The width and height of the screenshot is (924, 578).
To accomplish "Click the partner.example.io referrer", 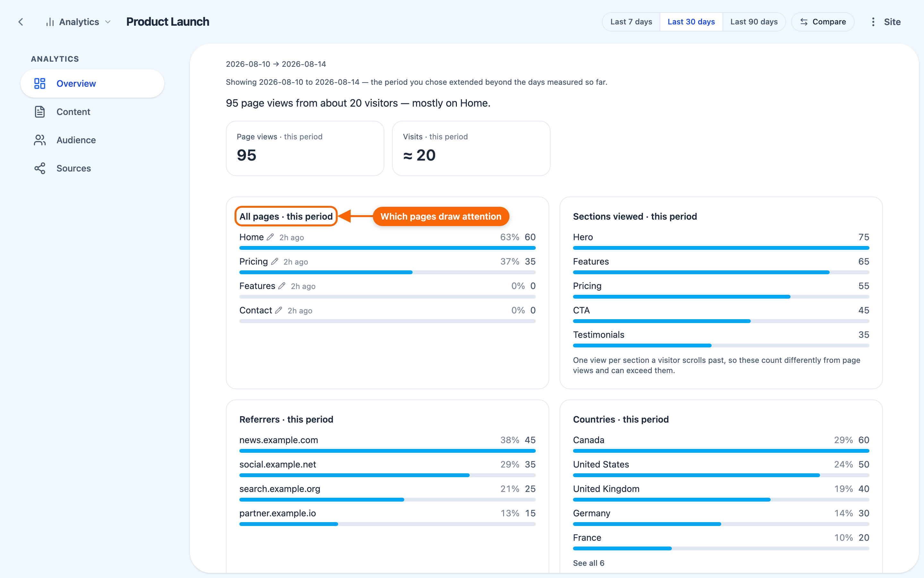I will (x=278, y=513).
